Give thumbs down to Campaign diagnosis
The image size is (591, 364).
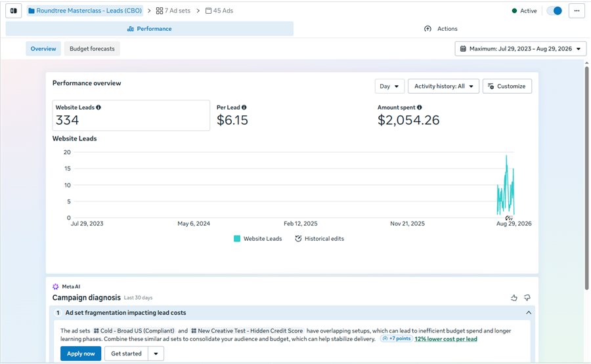(x=527, y=298)
